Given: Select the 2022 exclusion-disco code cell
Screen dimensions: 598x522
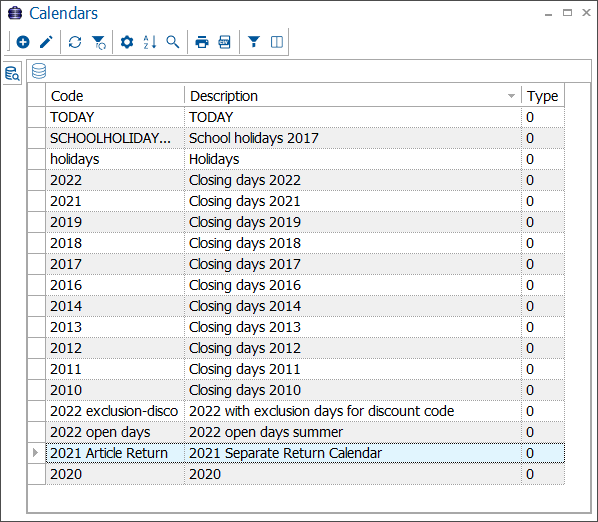Looking at the screenshot, I should pos(115,411).
